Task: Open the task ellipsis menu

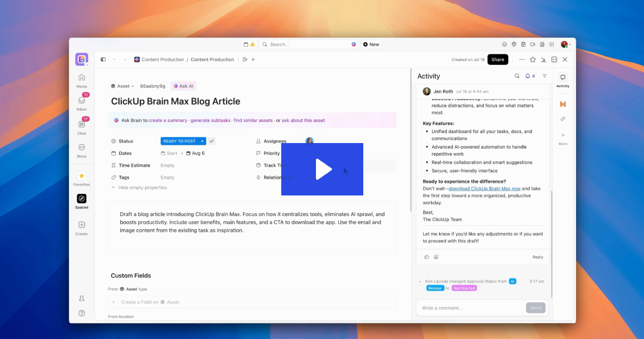Action: click(x=522, y=59)
